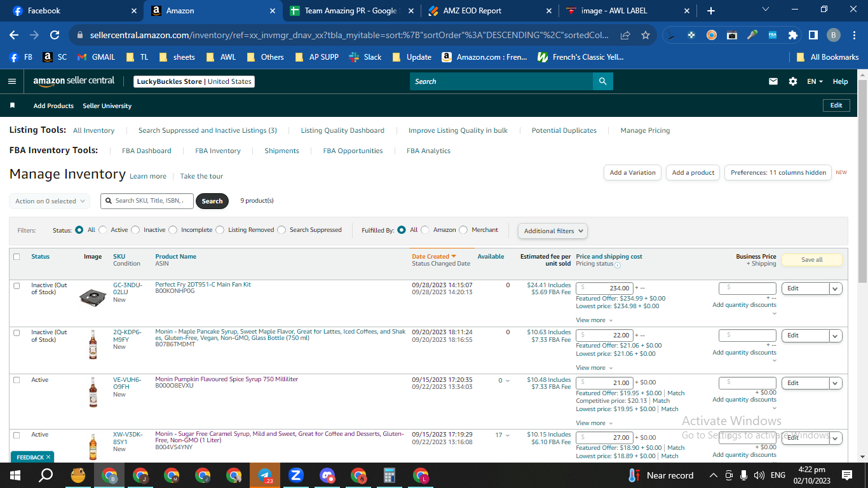
Task: Click the browser reload button
Action: coord(55,36)
